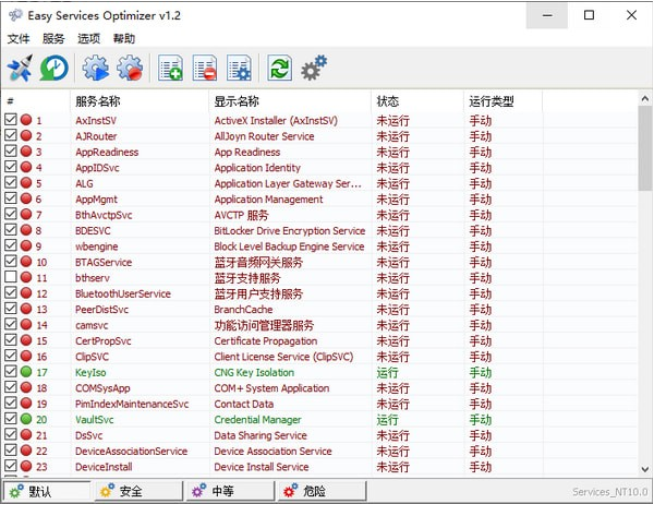Click 运行 status of KeyIso row
This screenshot has width=653, height=505.
pyautogui.click(x=387, y=373)
